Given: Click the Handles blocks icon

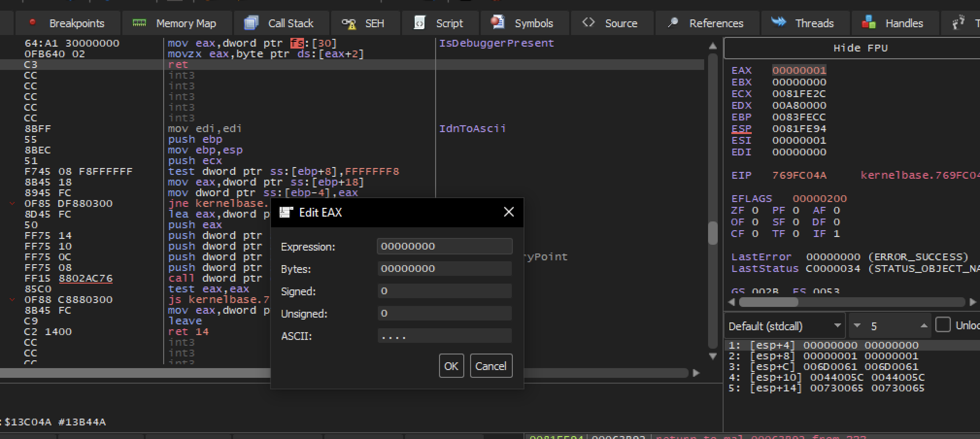Looking at the screenshot, I should coord(869,22).
